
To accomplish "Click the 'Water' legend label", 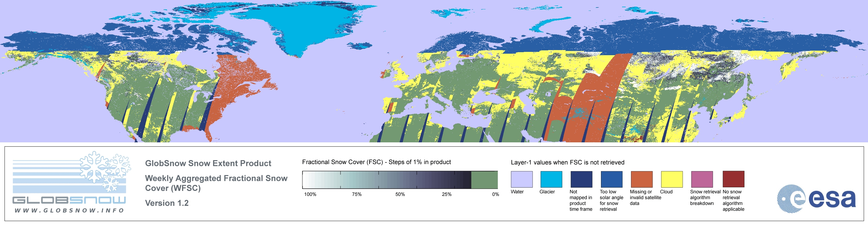I will click(x=517, y=192).
